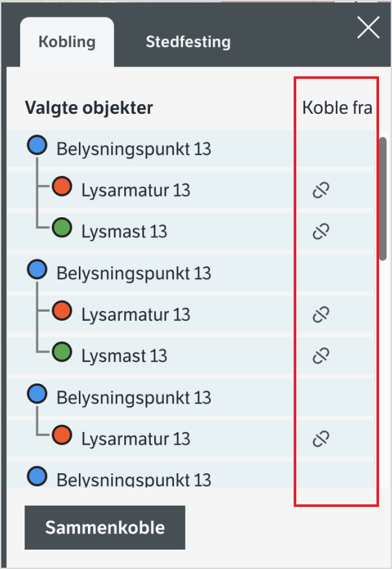Screen dimensions: 392x569
Task: Click the Koble fra column header
Action: [337, 107]
